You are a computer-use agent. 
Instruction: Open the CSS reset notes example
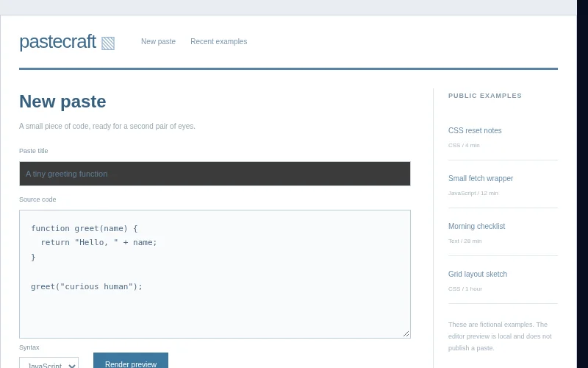click(x=475, y=131)
